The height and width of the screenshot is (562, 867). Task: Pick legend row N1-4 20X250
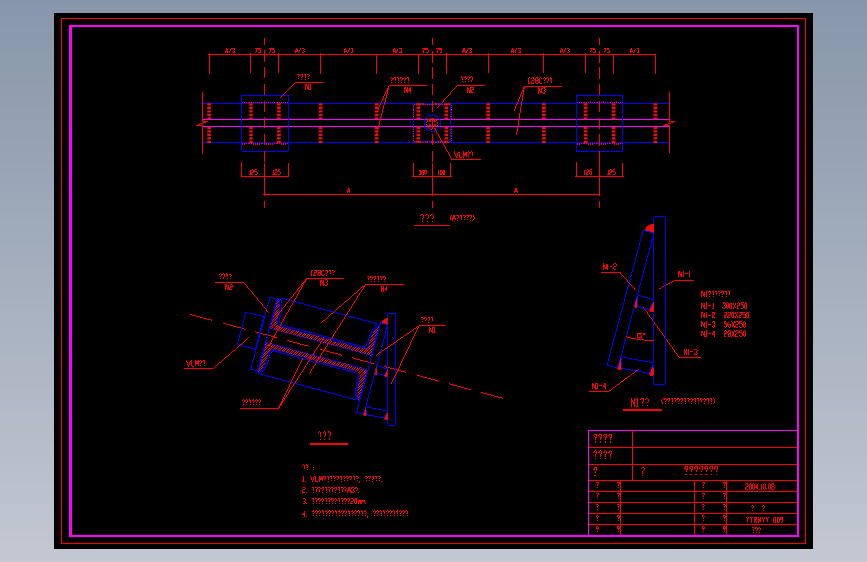point(723,334)
